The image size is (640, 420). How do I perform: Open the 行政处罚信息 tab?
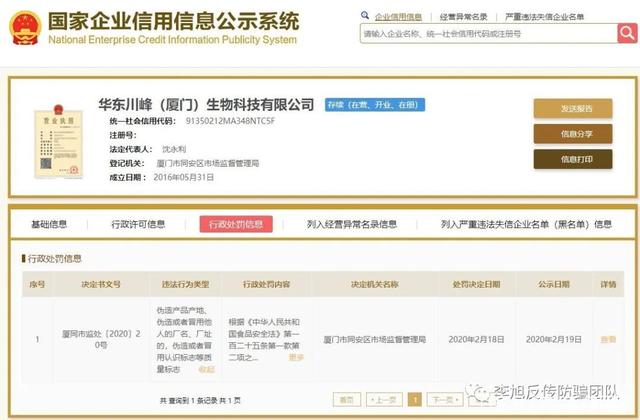(236, 224)
